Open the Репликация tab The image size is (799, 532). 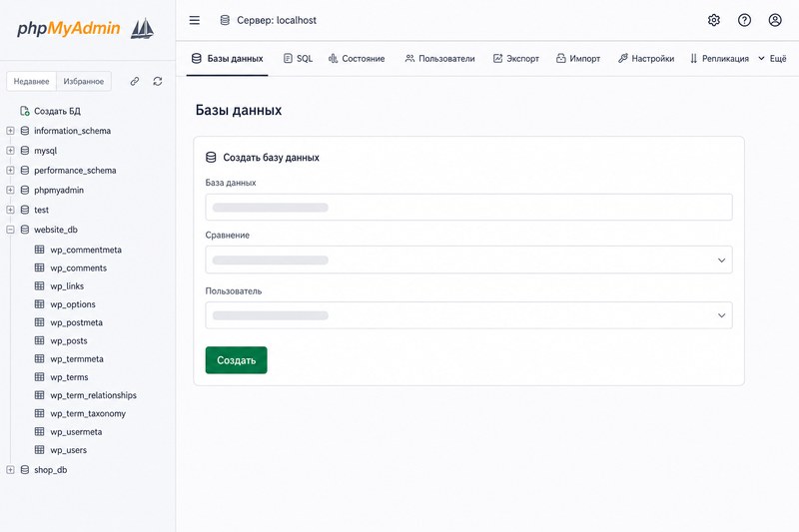pyautogui.click(x=719, y=59)
